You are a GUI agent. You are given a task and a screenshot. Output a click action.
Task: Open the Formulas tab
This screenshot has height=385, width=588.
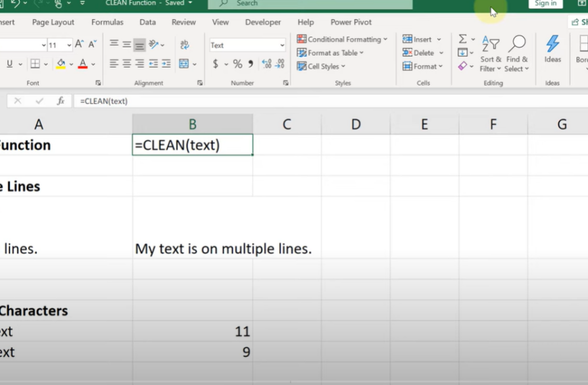click(x=107, y=22)
